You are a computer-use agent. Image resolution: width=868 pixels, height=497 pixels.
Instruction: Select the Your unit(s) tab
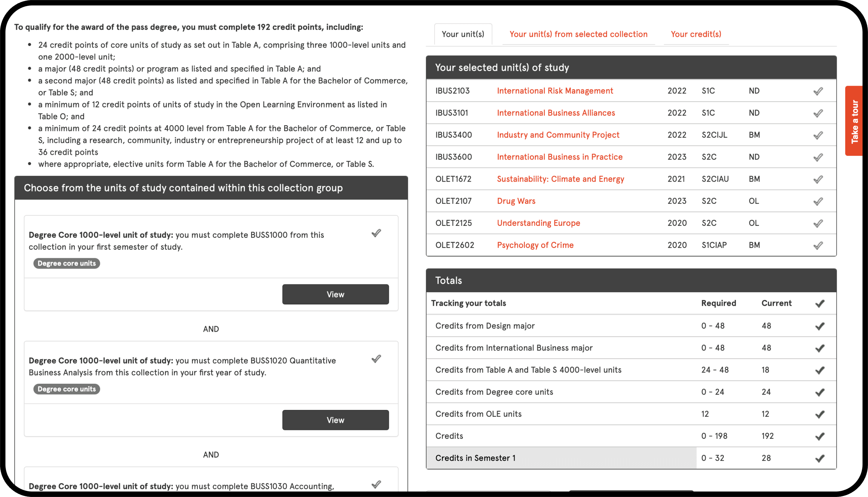(x=463, y=34)
